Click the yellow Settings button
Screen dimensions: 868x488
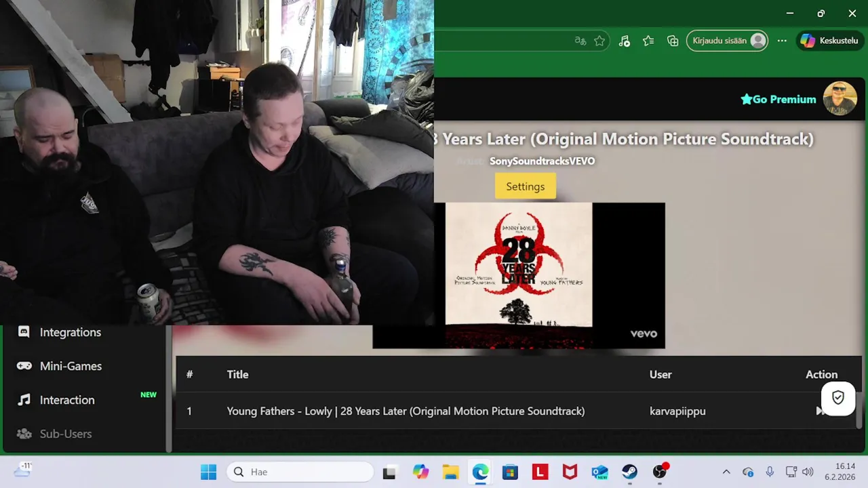coord(526,186)
